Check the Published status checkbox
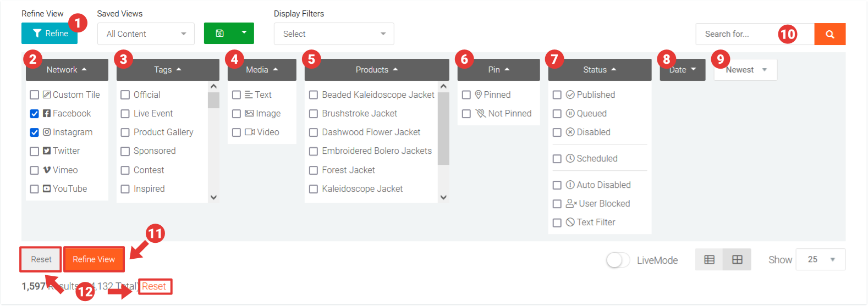Screen dimensions: 868x306 (557, 95)
